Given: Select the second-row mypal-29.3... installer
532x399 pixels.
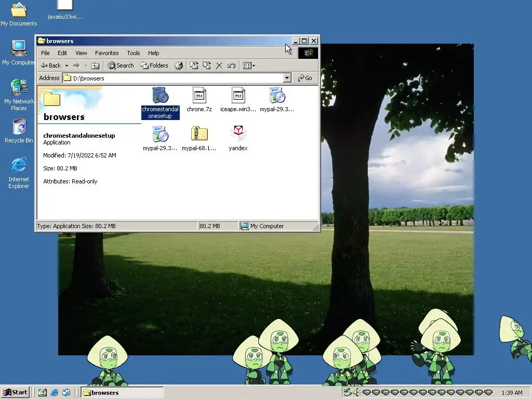Looking at the screenshot, I should coord(160,139).
